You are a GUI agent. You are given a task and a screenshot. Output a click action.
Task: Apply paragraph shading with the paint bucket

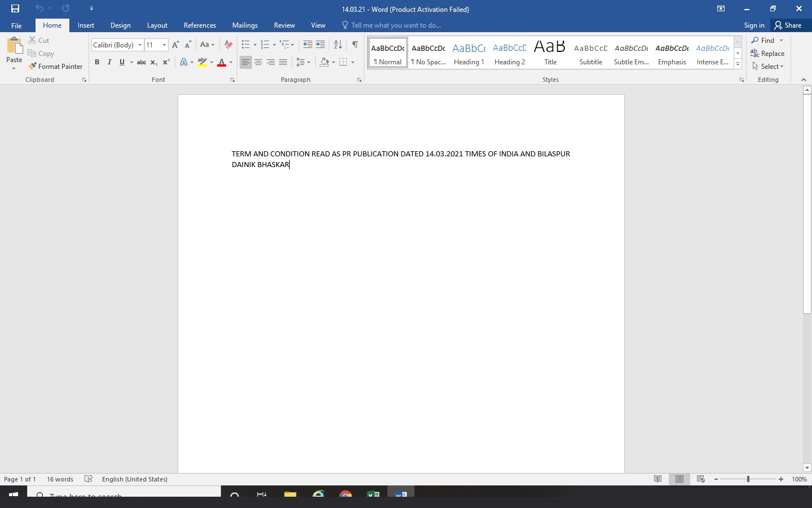[324, 62]
